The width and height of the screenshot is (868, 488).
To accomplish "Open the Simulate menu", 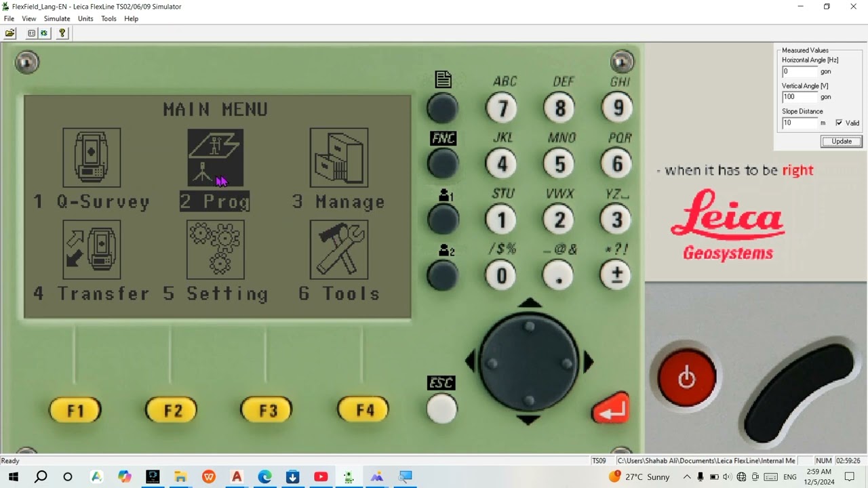I will point(57,18).
